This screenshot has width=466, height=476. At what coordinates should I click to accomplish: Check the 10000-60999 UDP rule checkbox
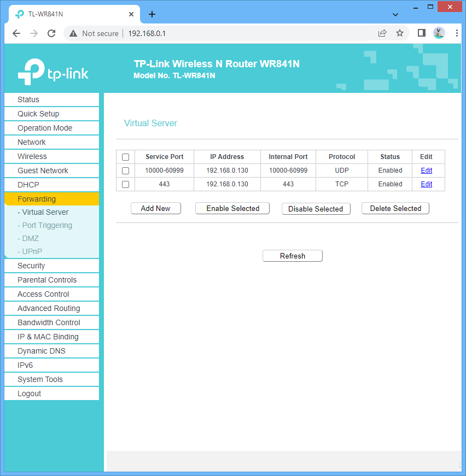(x=125, y=171)
